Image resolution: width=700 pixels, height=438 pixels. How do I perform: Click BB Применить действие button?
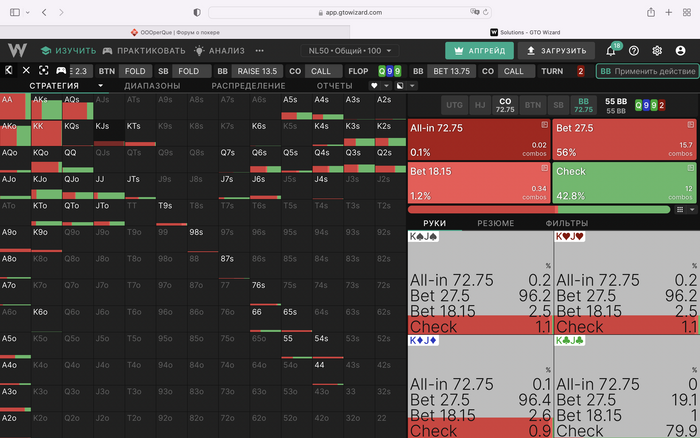[x=647, y=71]
